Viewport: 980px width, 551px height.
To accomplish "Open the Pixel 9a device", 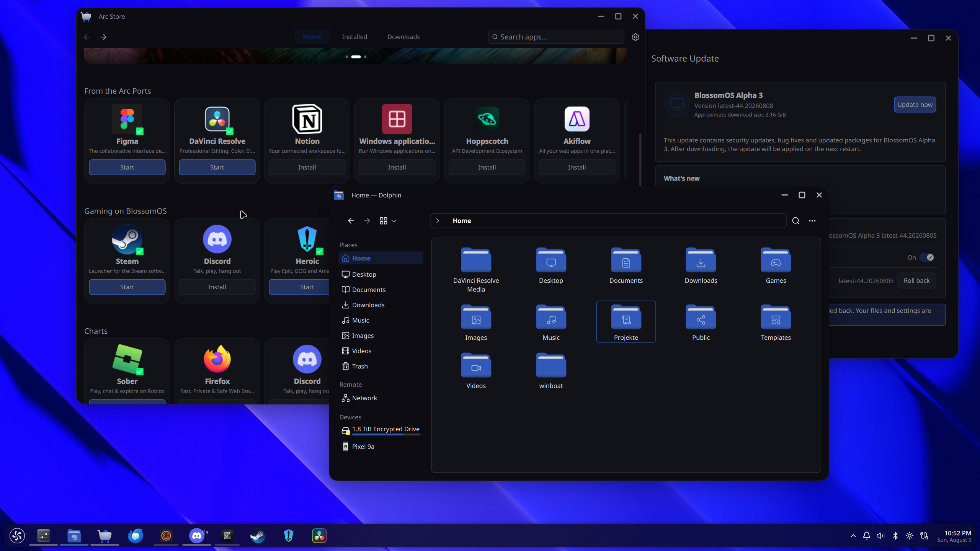I will click(381, 447).
